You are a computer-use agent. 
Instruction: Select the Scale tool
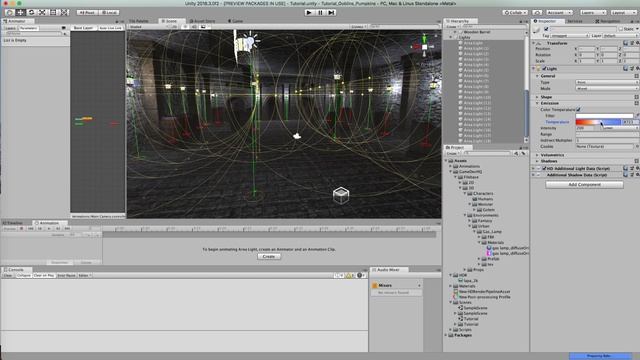42,13
